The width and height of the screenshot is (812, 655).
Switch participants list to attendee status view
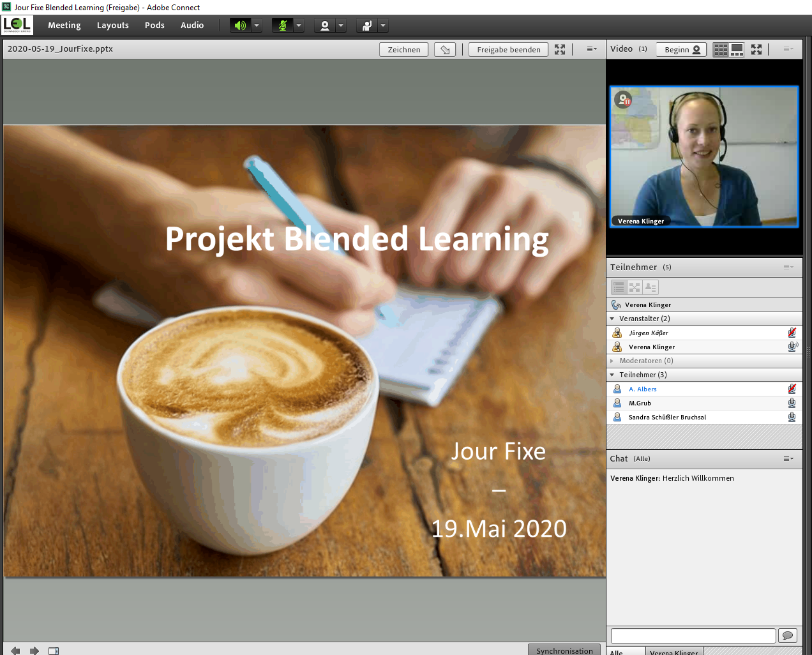(650, 287)
